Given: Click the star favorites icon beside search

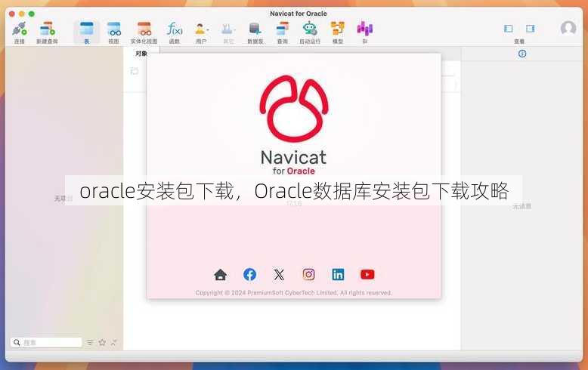Looking at the screenshot, I should pos(102,342).
